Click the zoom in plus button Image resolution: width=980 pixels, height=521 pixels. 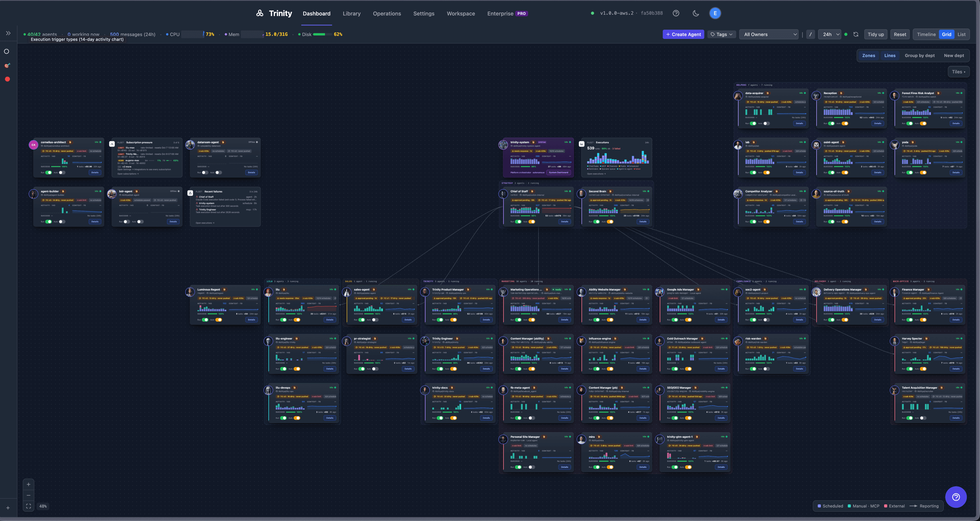click(29, 485)
